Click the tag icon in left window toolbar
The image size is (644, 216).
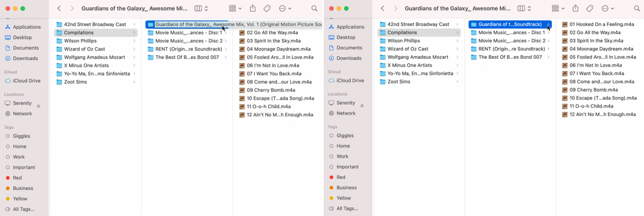pos(267,8)
